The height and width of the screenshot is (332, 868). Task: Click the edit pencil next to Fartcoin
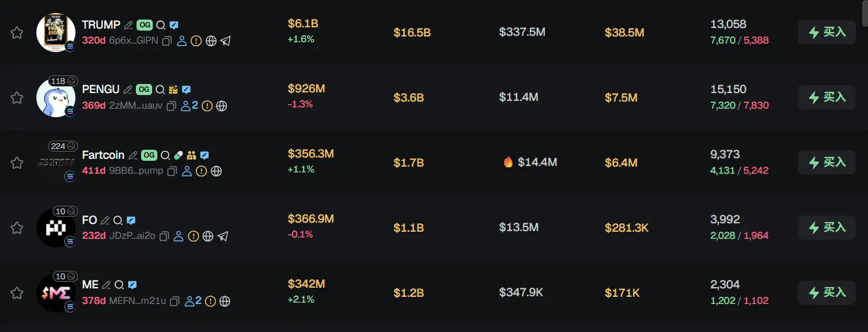133,156
